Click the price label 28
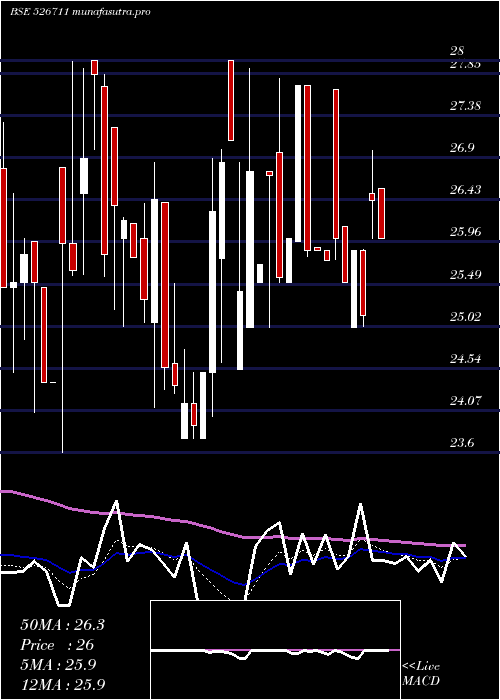This screenshot has width=500, height=700. 457,51
